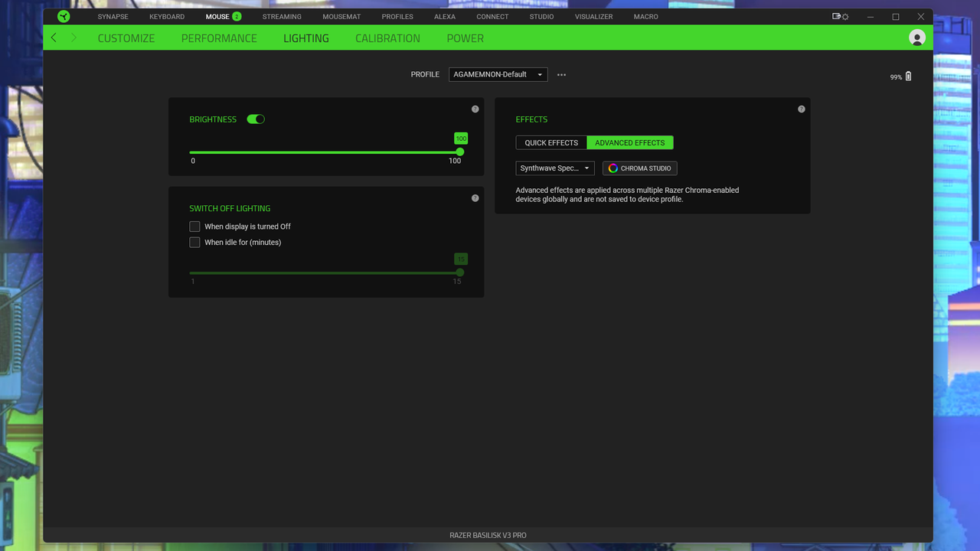Open the Studio tab
The image size is (980, 551).
(x=542, y=16)
